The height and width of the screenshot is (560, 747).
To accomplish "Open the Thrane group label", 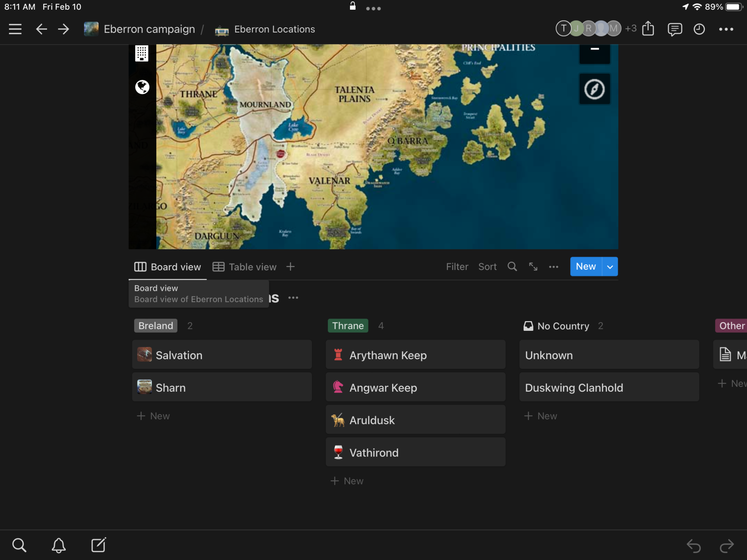I will point(348,326).
